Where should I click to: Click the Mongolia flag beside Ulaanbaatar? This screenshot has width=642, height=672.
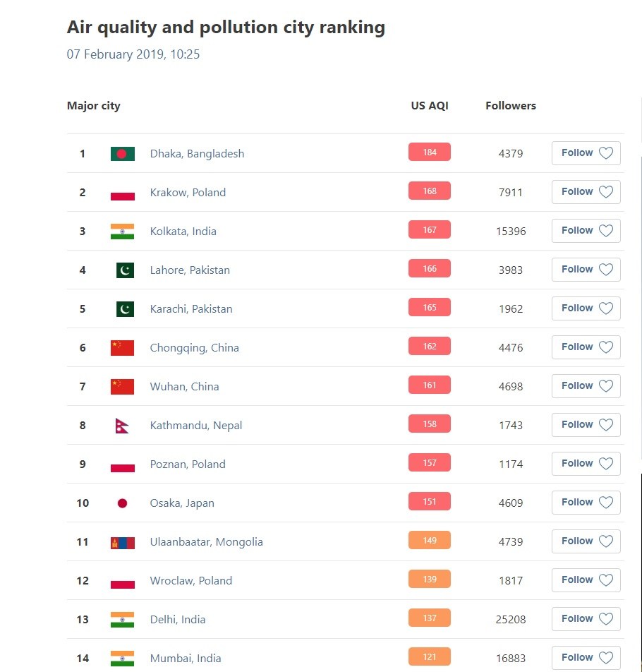(122, 542)
